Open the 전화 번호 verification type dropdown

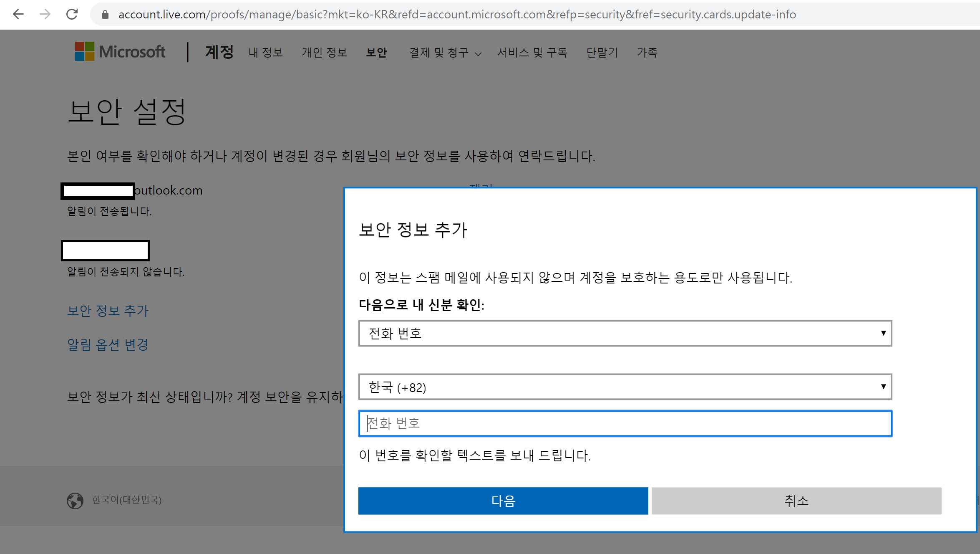[625, 333]
